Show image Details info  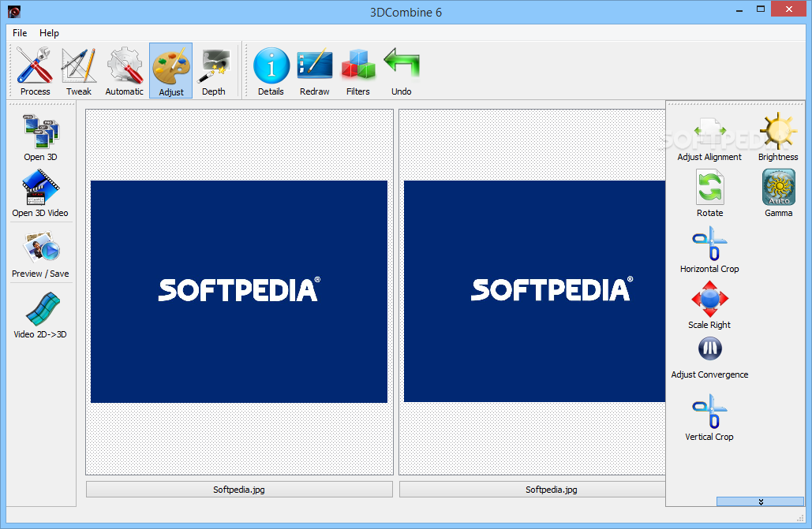coord(271,71)
